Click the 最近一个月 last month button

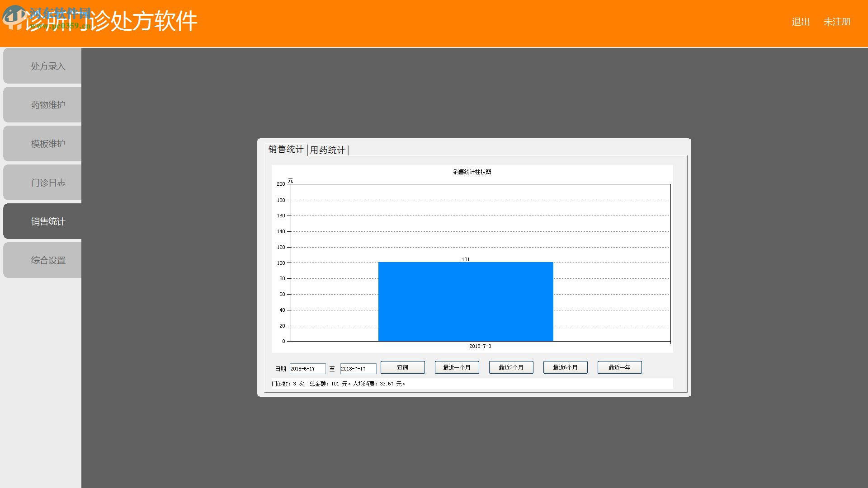point(457,367)
